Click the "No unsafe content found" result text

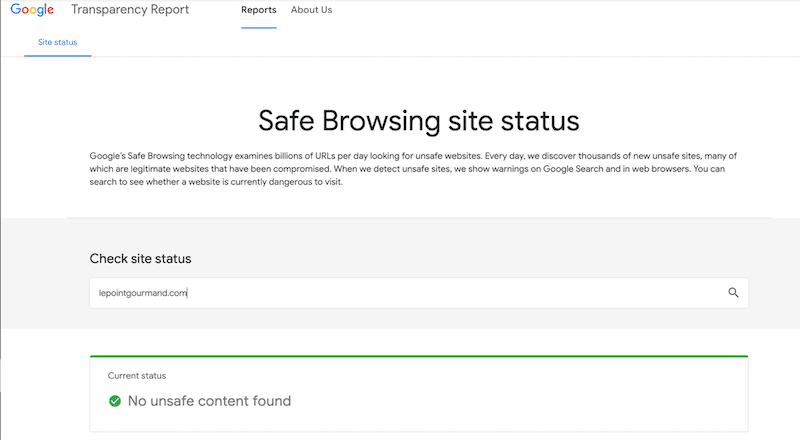pyautogui.click(x=209, y=401)
